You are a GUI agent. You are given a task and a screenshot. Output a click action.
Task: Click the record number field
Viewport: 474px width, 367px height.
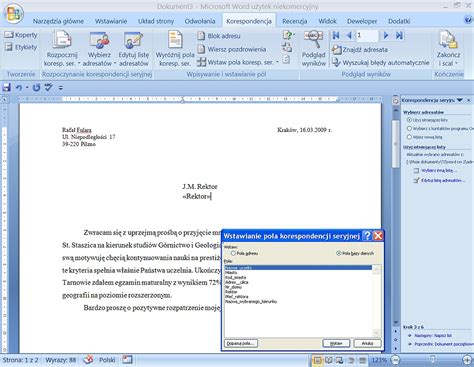(x=367, y=35)
